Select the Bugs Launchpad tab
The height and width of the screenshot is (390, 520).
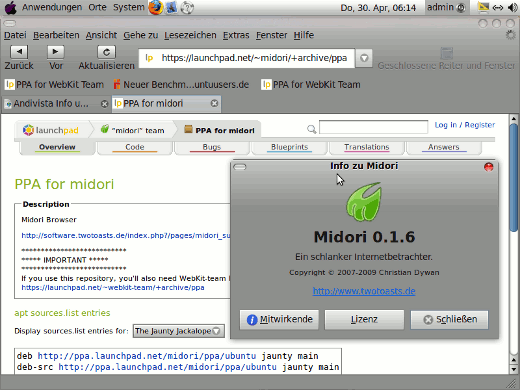point(212,147)
